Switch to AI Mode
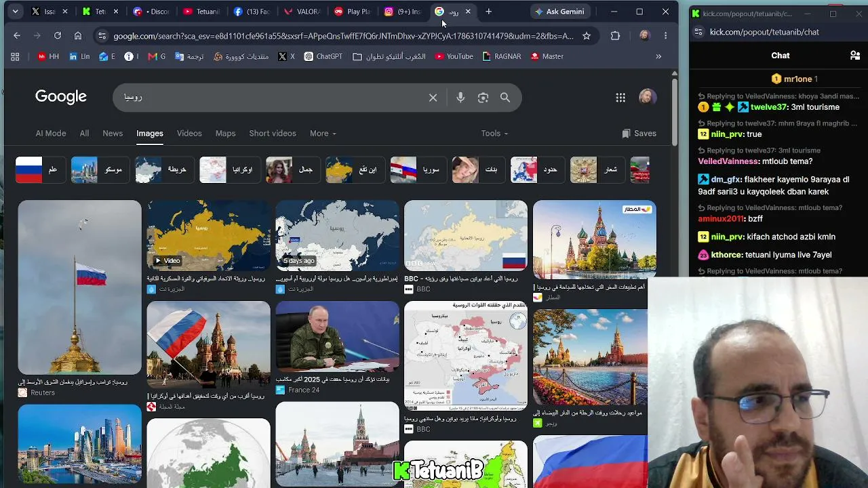This screenshot has width=868, height=488. coord(51,134)
